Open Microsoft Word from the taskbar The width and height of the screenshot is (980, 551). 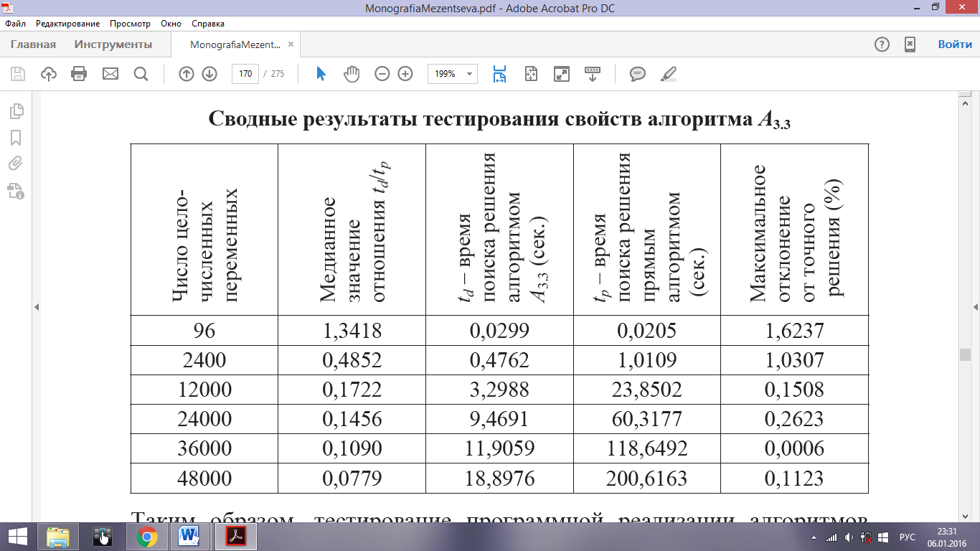(x=190, y=537)
